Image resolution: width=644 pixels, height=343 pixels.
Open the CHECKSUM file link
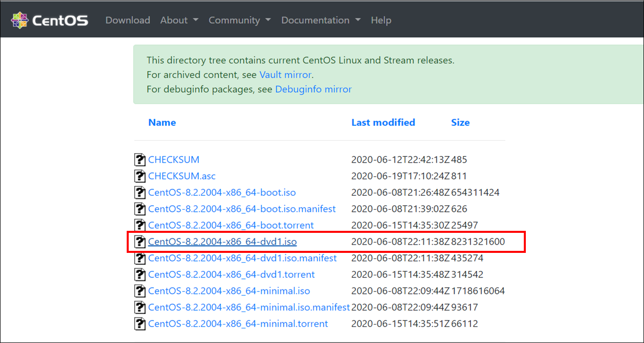pos(174,160)
